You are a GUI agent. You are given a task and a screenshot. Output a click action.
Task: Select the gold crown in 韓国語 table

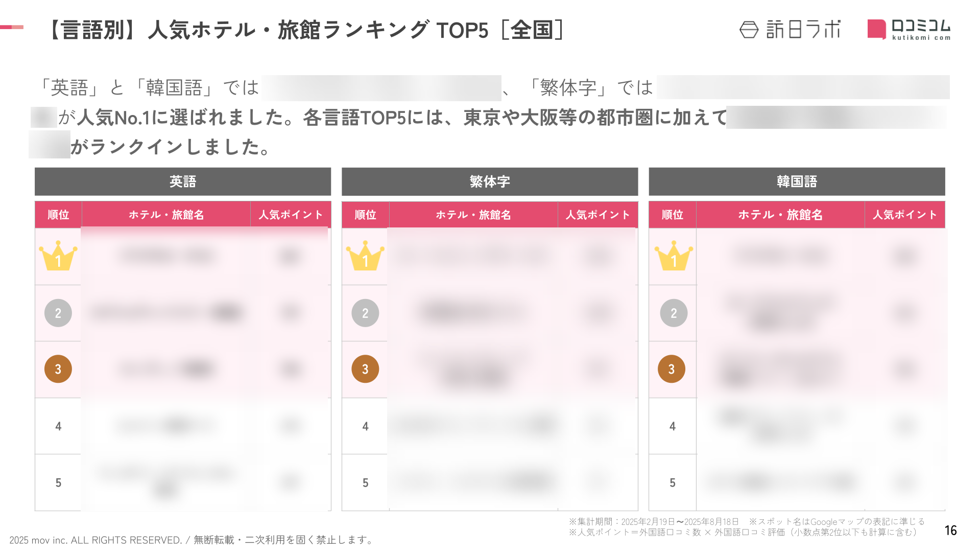pos(674,256)
